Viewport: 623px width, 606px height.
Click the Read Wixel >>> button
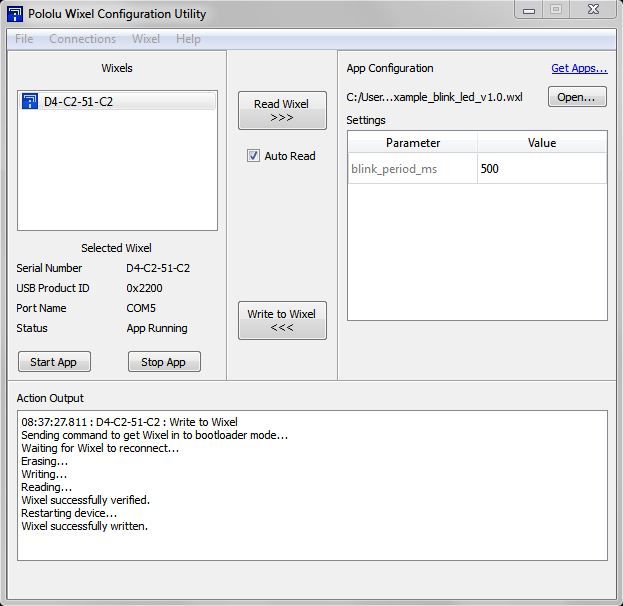[x=282, y=110]
